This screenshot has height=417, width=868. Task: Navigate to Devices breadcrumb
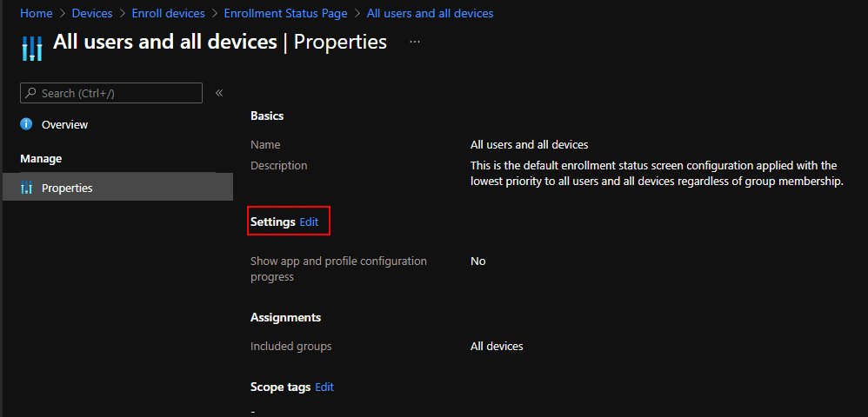coord(91,14)
